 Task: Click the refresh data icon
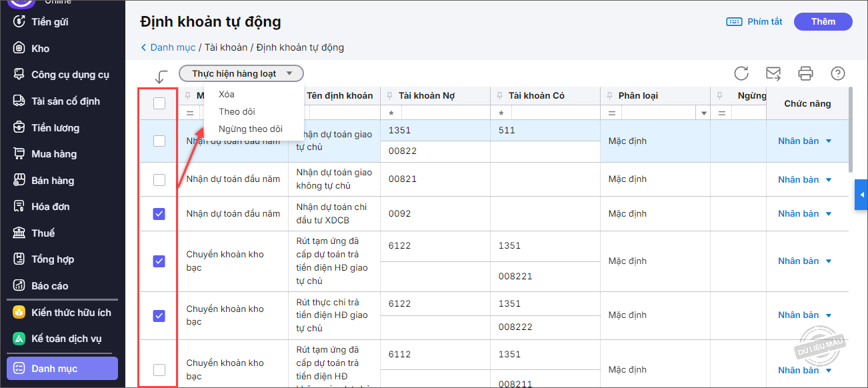tap(741, 73)
